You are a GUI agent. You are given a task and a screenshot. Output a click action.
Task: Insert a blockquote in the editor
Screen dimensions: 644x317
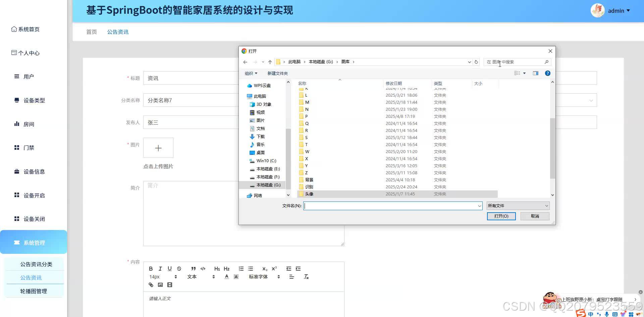[194, 269]
